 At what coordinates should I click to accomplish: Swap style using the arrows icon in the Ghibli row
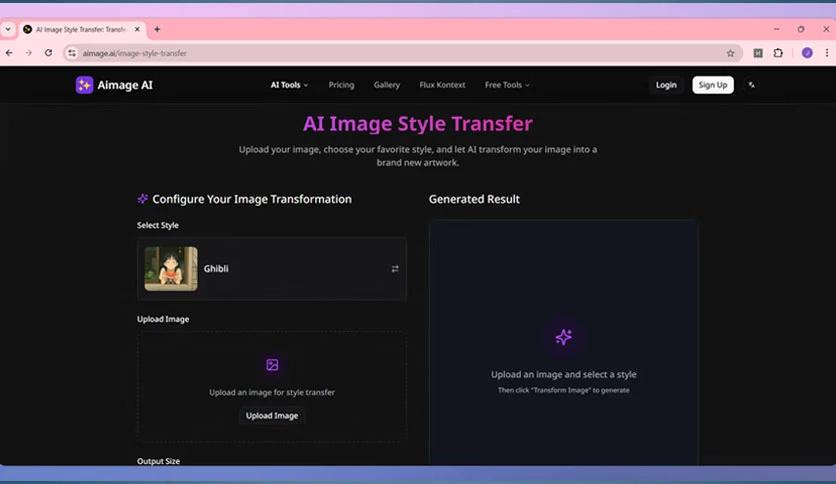click(x=395, y=269)
